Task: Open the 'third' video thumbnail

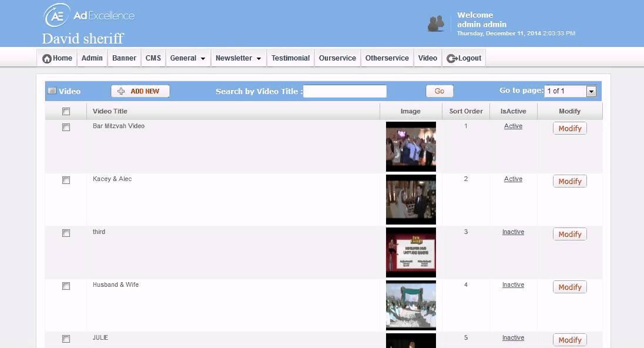Action: click(x=411, y=253)
